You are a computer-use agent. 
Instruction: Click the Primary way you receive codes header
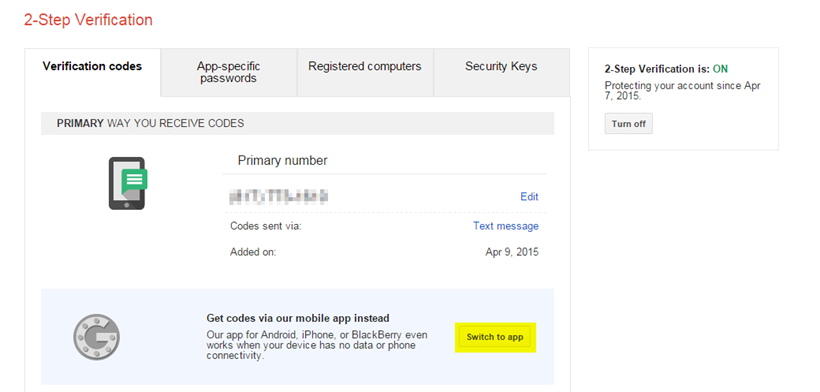point(297,123)
